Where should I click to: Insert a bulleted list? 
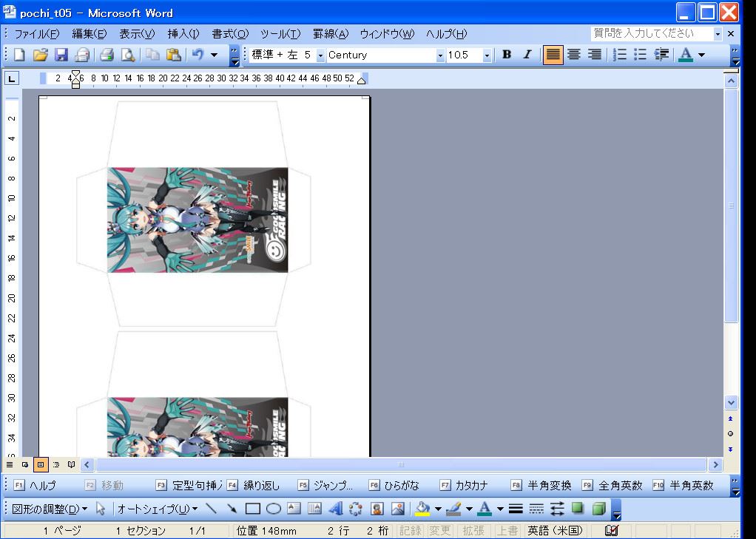[641, 55]
